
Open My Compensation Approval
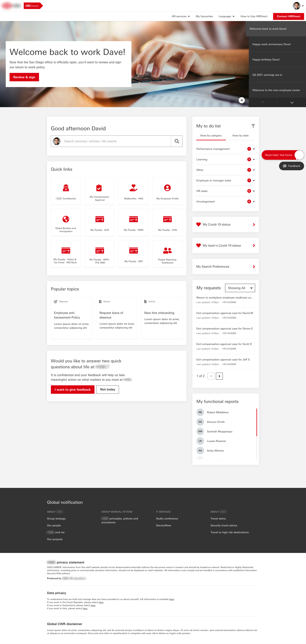tap(99, 191)
